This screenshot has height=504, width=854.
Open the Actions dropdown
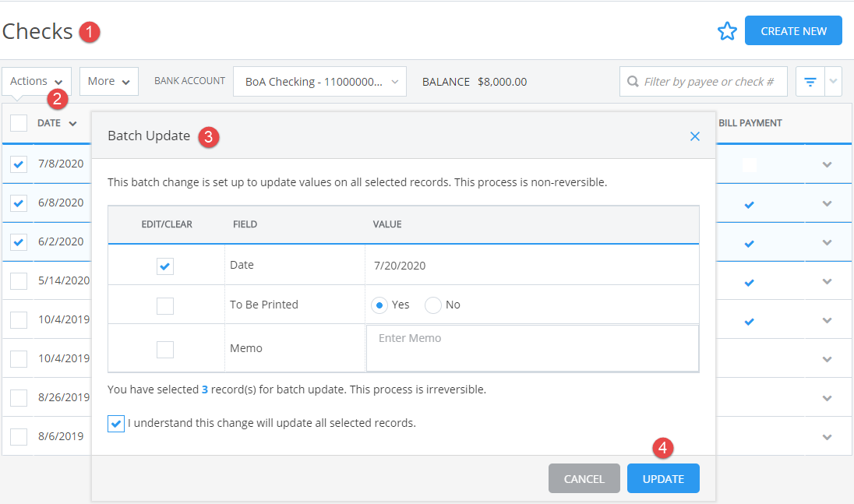click(x=37, y=81)
